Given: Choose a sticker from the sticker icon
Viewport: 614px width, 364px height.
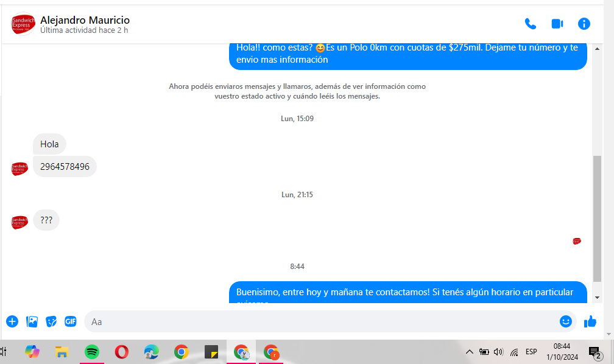Looking at the screenshot, I should coord(51,321).
